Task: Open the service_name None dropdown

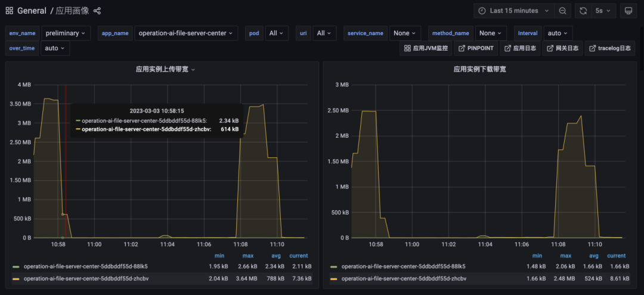Action: tap(405, 33)
